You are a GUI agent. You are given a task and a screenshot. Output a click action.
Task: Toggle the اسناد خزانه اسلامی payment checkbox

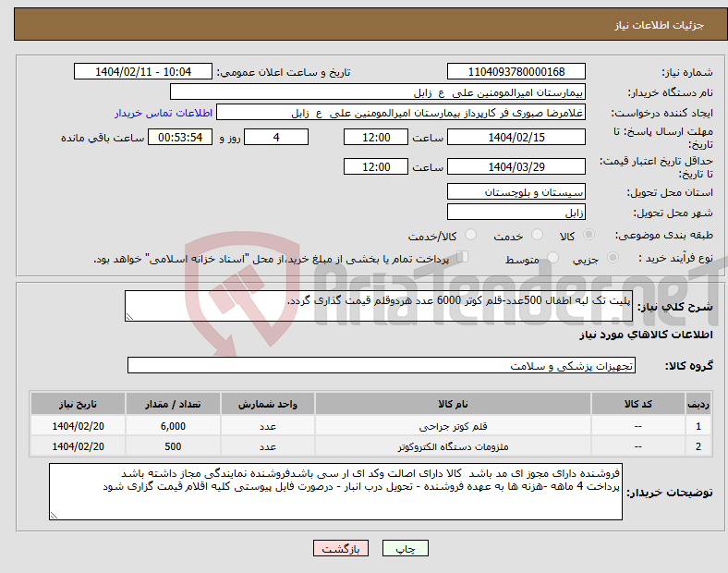[x=463, y=257]
